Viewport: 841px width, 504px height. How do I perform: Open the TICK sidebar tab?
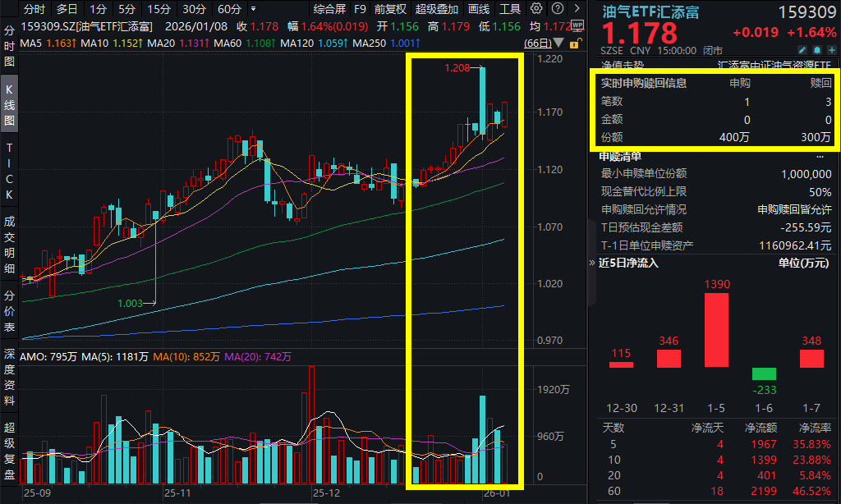click(9, 171)
